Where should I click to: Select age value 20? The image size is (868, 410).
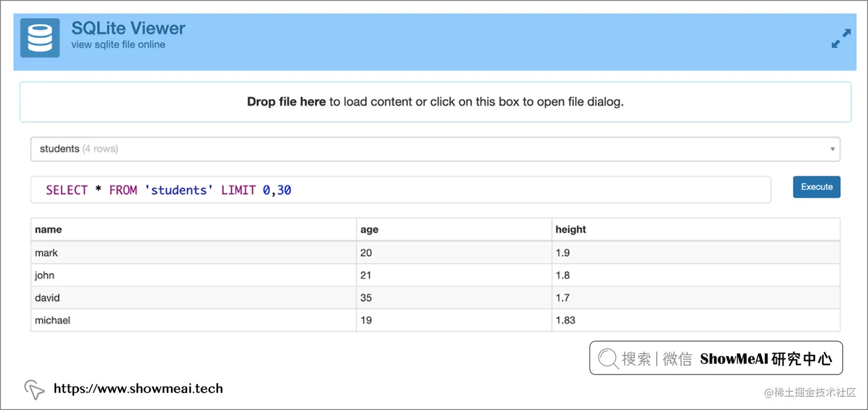(454, 253)
